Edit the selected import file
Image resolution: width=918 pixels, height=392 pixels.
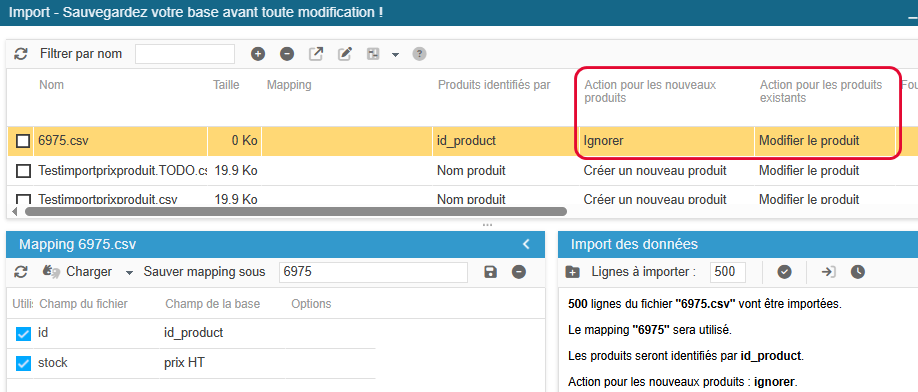click(345, 54)
